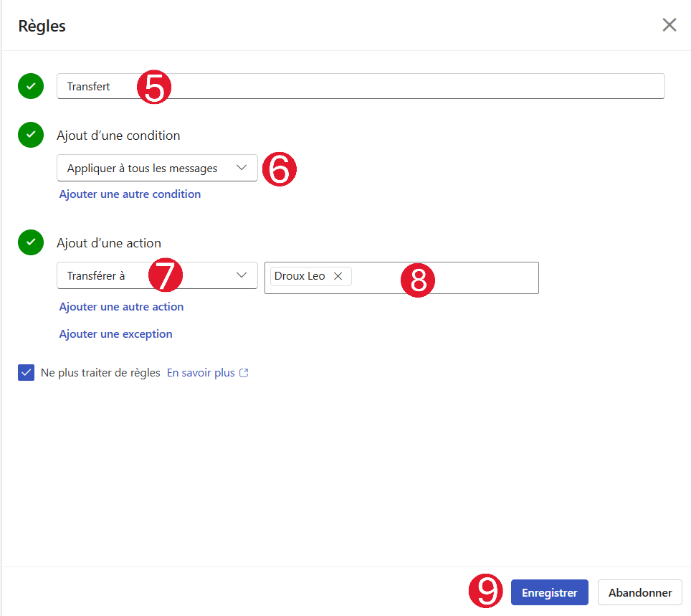Save the rule with Enregistrer button

tap(550, 592)
